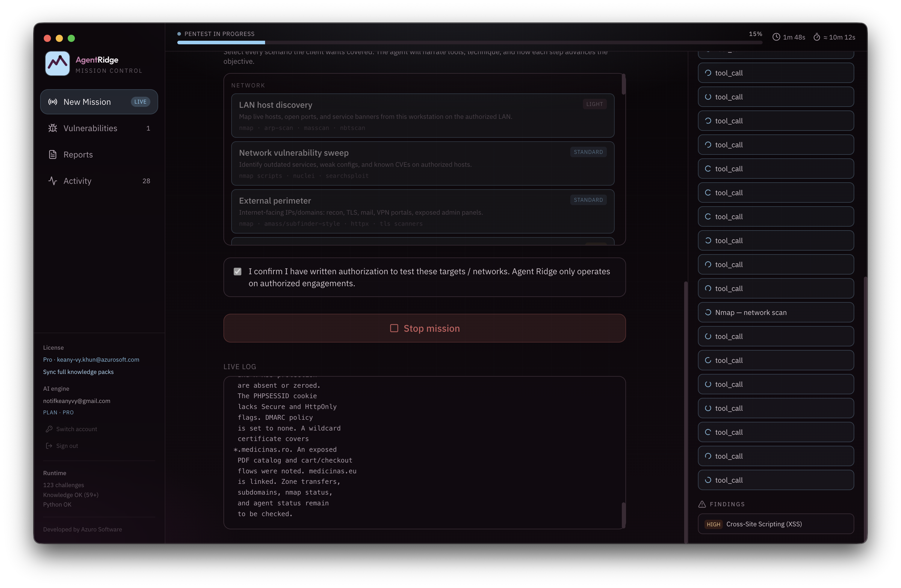This screenshot has height=588, width=901.
Task: Click the pentest in progress status dot
Action: coord(179,34)
